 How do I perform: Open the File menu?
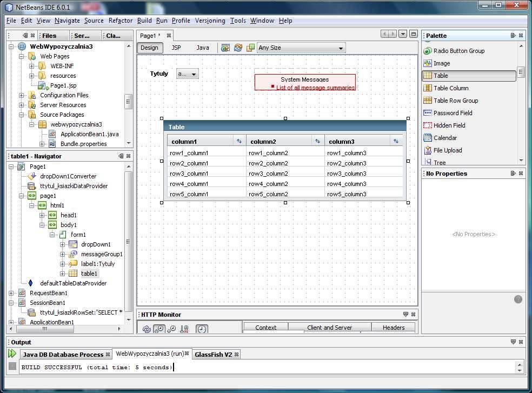coord(11,21)
